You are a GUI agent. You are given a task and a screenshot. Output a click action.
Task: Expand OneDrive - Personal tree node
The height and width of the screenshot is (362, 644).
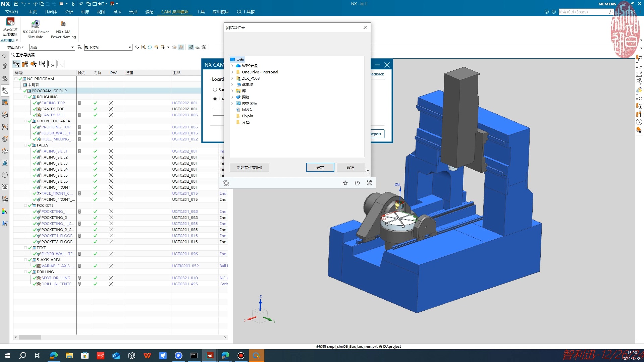tap(232, 72)
